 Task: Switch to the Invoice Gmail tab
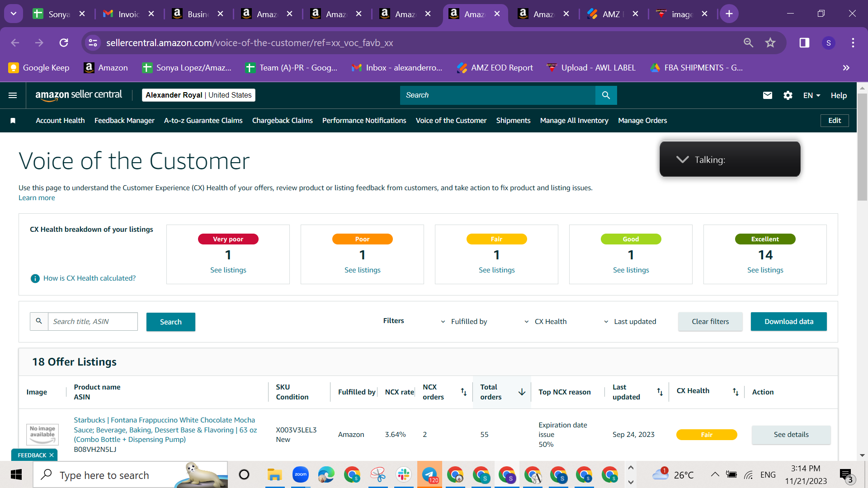point(128,14)
